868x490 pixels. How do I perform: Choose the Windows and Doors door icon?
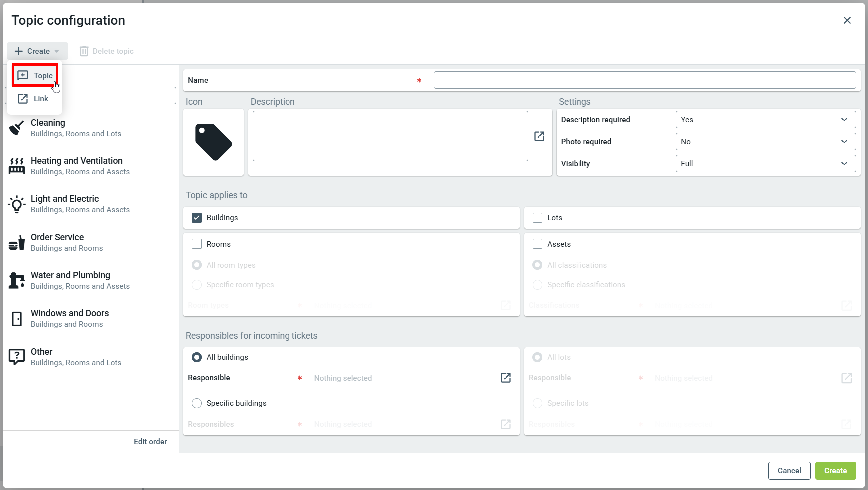coord(17,318)
